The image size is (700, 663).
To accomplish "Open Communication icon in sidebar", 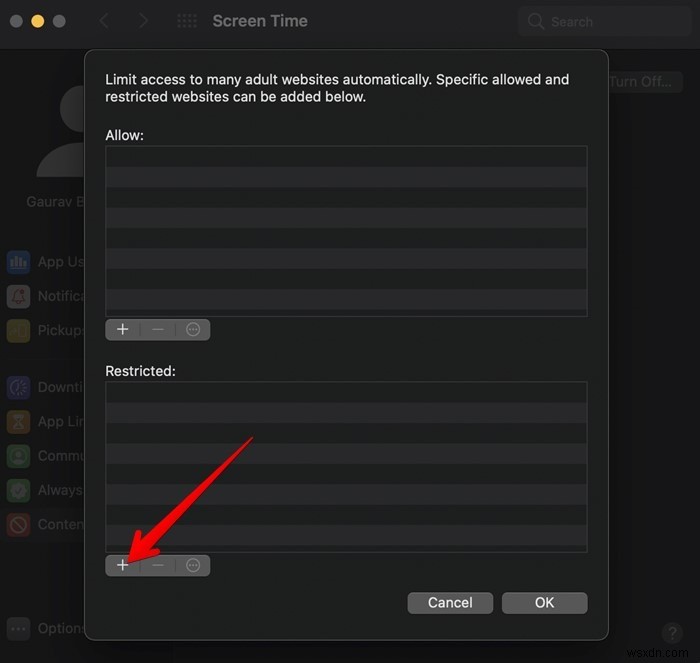I will [18, 456].
